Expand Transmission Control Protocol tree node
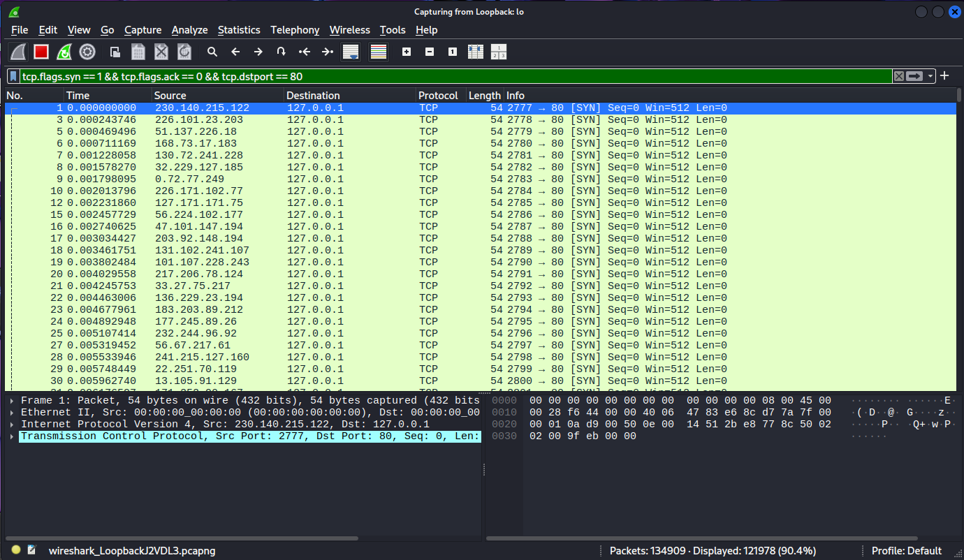The image size is (964, 560). [x=12, y=436]
